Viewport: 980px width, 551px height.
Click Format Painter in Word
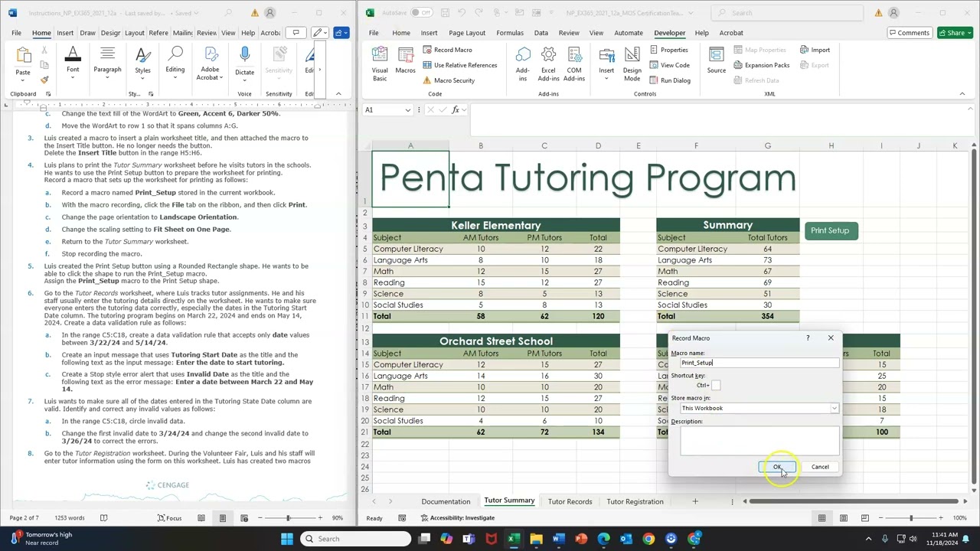[x=44, y=80]
